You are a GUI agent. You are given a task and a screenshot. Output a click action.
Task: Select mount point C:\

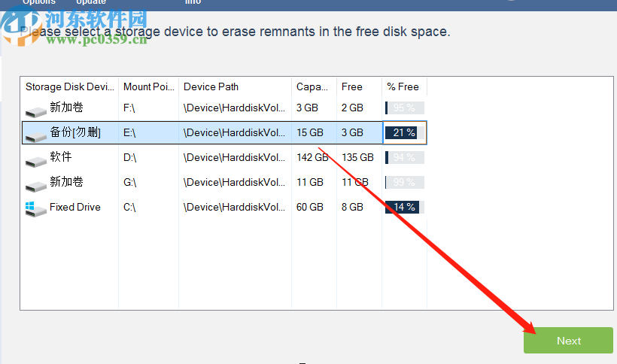coord(129,207)
